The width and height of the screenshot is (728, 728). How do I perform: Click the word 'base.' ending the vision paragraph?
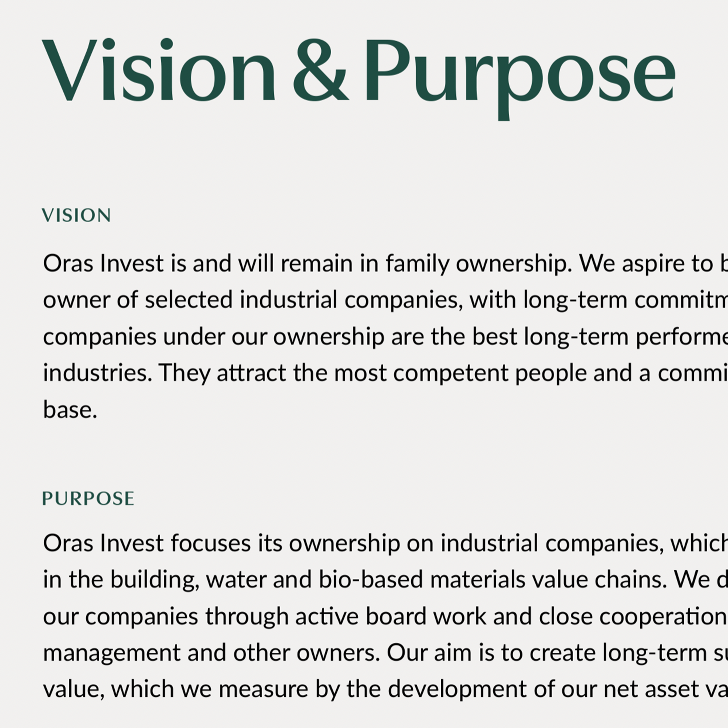click(x=70, y=409)
